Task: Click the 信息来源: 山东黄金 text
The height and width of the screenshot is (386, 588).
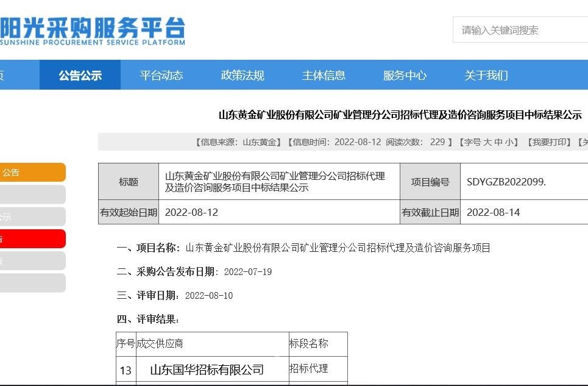Action: point(238,142)
